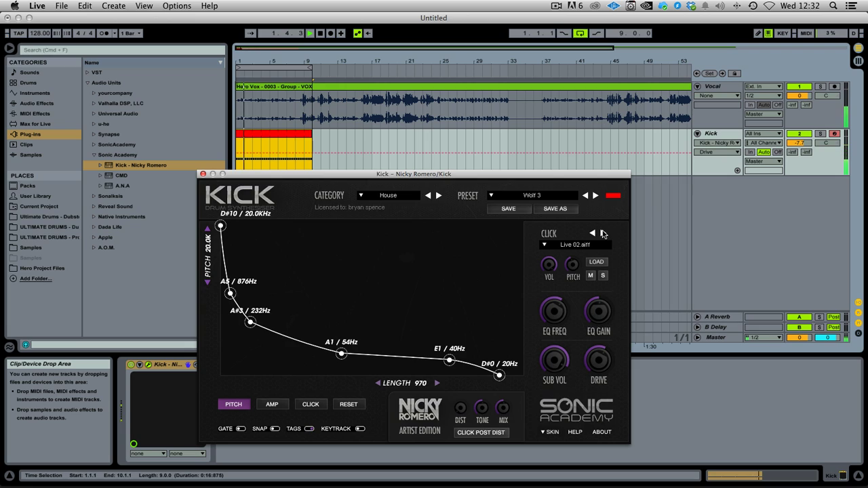Click the DRIVE knob
The width and height of the screenshot is (868, 488).
coord(598,359)
